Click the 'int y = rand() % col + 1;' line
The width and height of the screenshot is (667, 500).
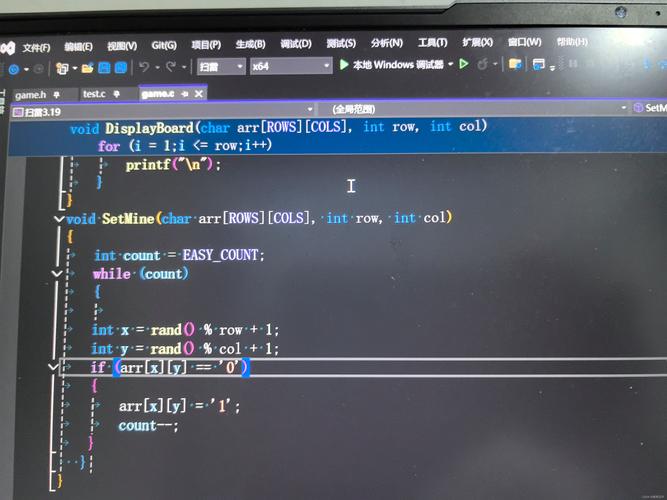[185, 349]
